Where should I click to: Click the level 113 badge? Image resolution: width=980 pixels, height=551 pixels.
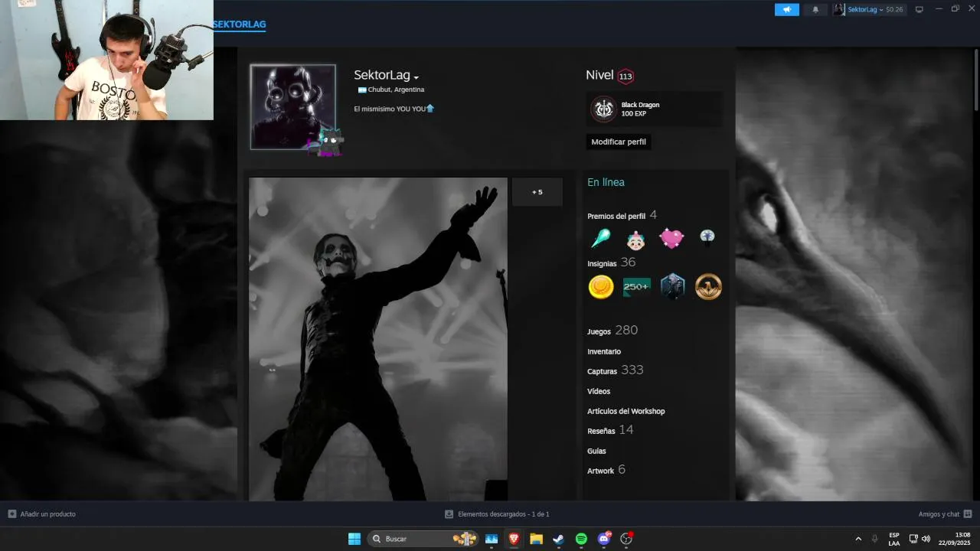(626, 76)
